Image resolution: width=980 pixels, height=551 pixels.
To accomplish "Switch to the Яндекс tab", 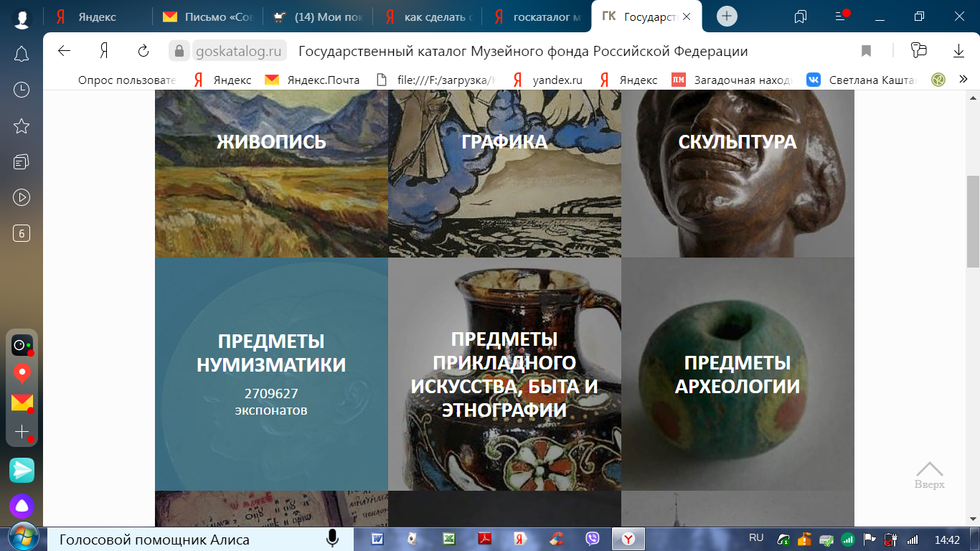I will click(x=96, y=17).
